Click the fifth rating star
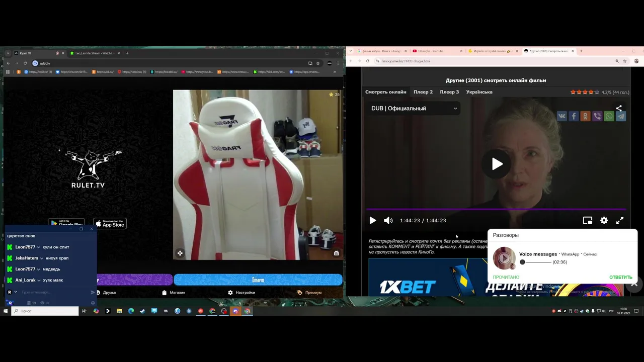Screen dimensions: 644x362 tap(597, 92)
